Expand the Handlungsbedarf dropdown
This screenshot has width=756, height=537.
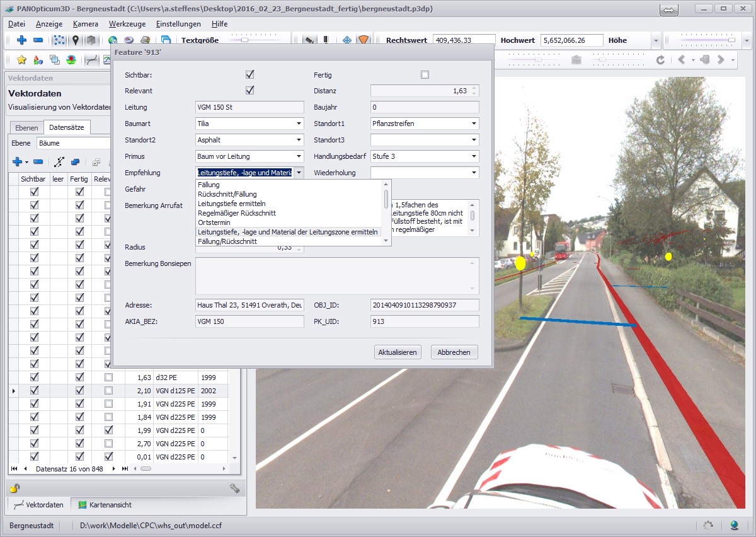[x=425, y=156]
